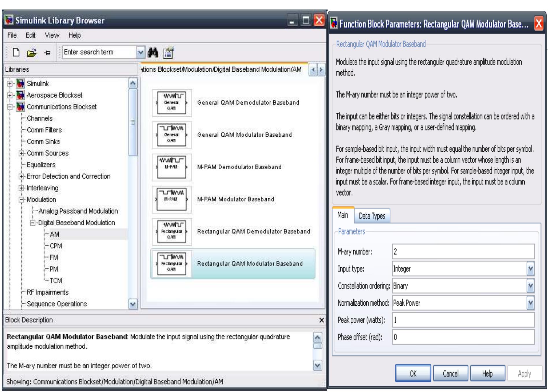Viewport: 548px width, 392px height.
Task: Open the Constellation ordering dropdown
Action: coord(530,286)
